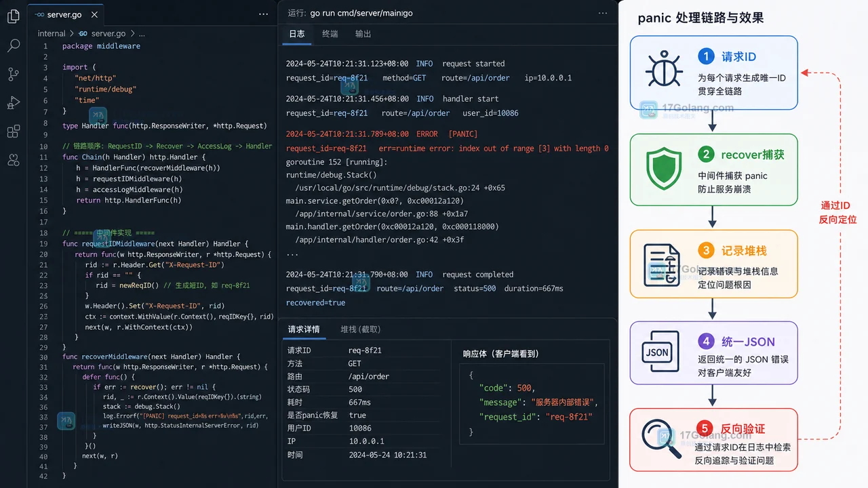The image size is (868, 488).
Task: Open Source Control in the activity bar
Action: pos(14,74)
